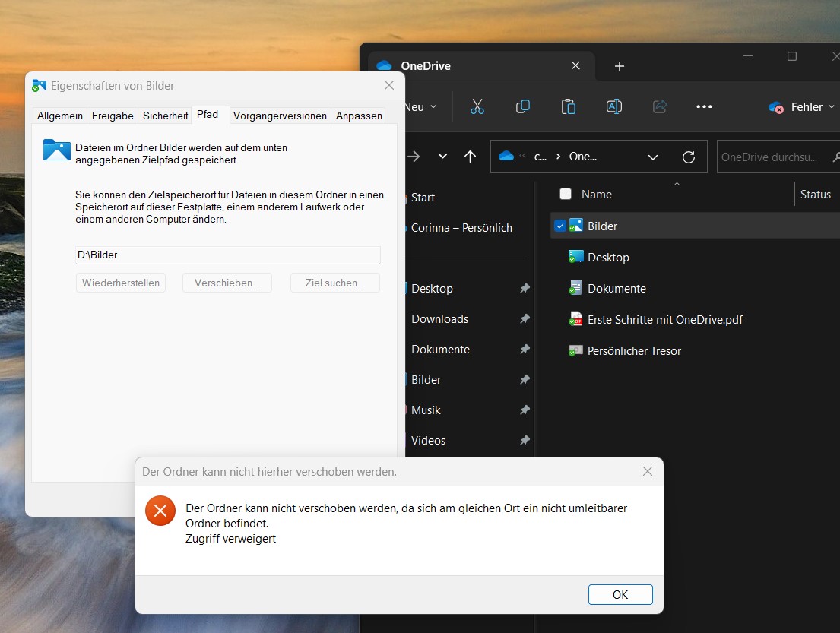
Task: Go up one folder level with up arrow
Action: pos(470,157)
